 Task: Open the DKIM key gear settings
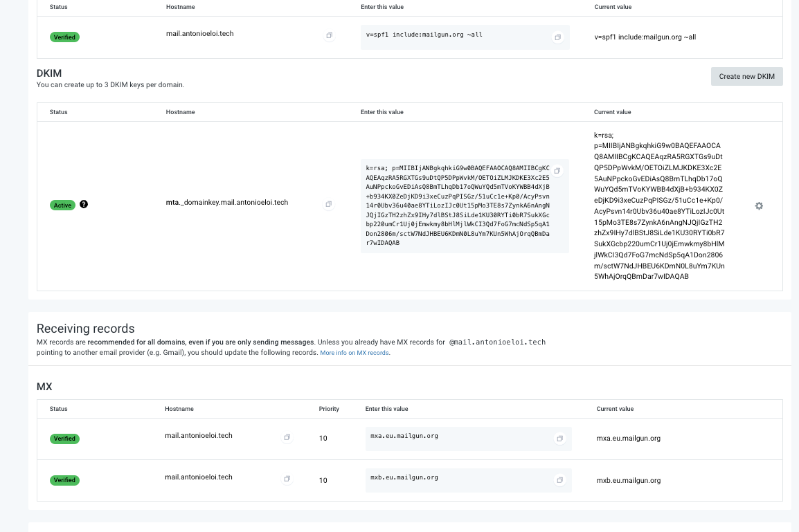[x=759, y=206]
